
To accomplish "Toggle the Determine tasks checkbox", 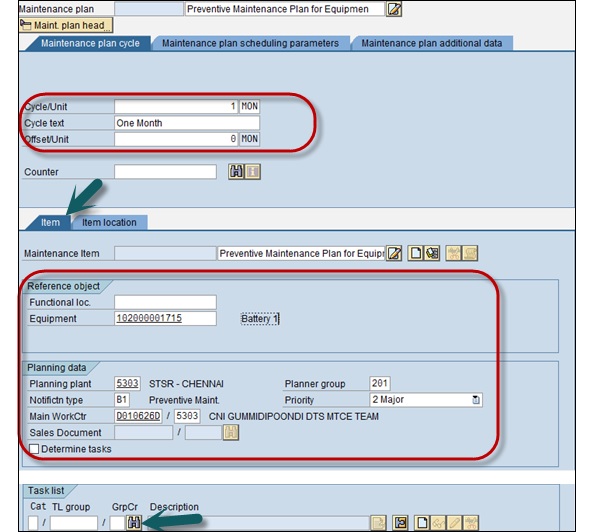I will click(34, 449).
